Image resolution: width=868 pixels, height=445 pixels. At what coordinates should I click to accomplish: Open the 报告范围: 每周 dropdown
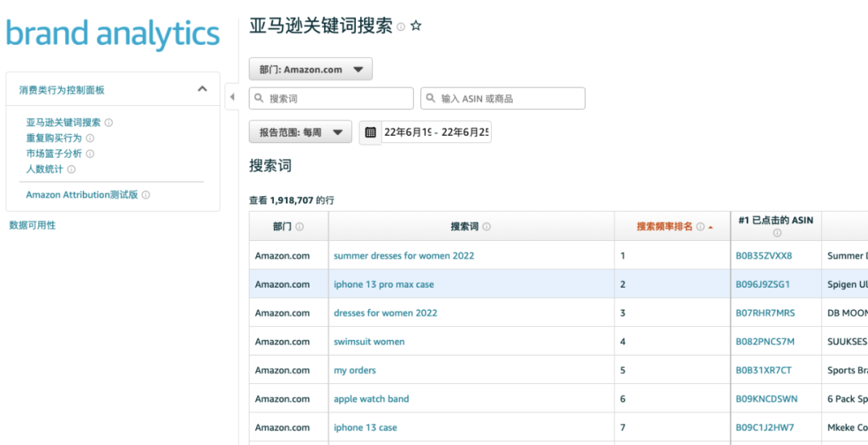pos(300,133)
